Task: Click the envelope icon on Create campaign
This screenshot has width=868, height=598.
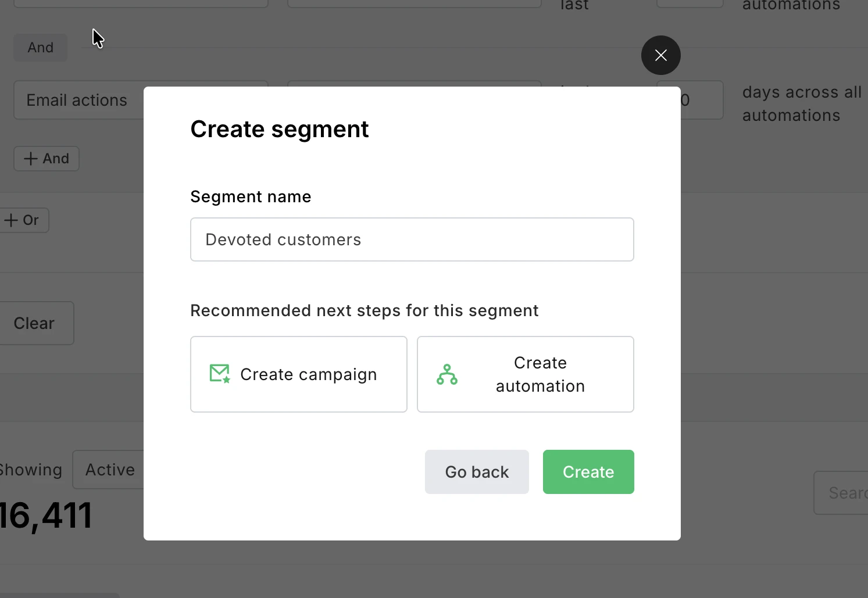Action: (x=219, y=374)
